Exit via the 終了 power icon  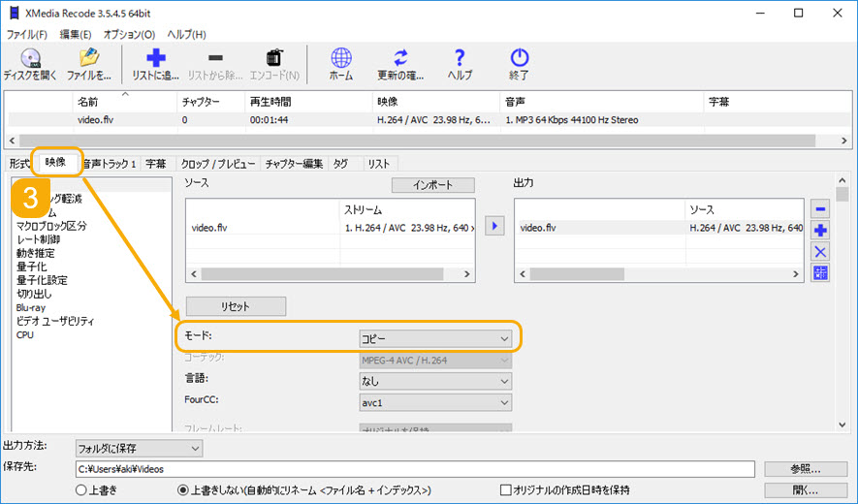tap(519, 65)
